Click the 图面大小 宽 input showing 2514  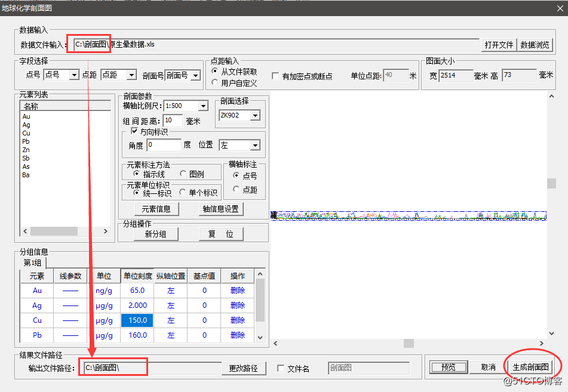click(456, 75)
